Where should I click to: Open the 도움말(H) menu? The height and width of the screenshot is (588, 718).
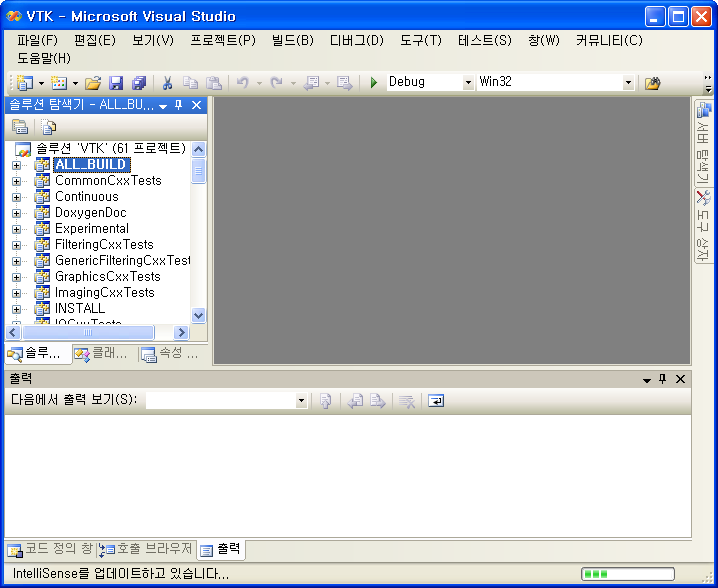[x=44, y=58]
